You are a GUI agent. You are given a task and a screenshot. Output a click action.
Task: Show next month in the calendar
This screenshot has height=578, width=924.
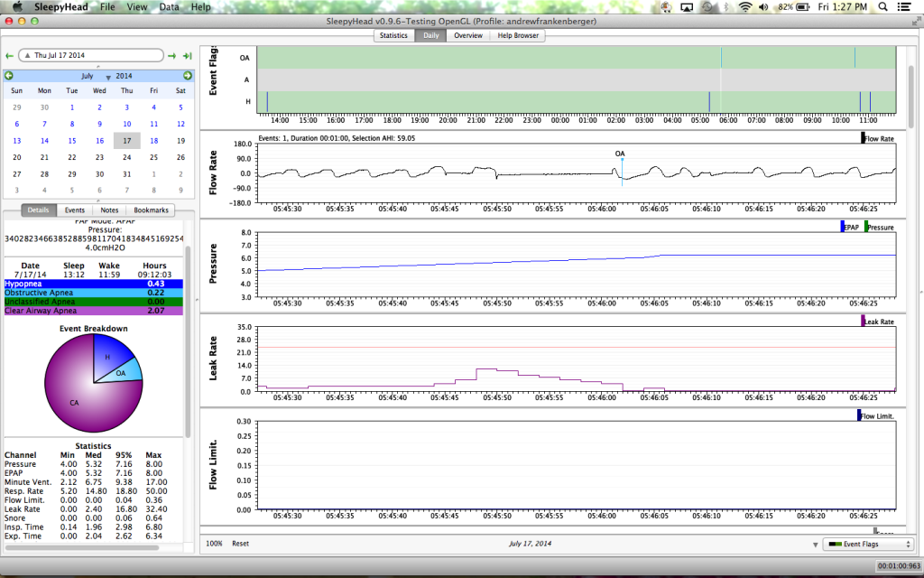(x=187, y=76)
